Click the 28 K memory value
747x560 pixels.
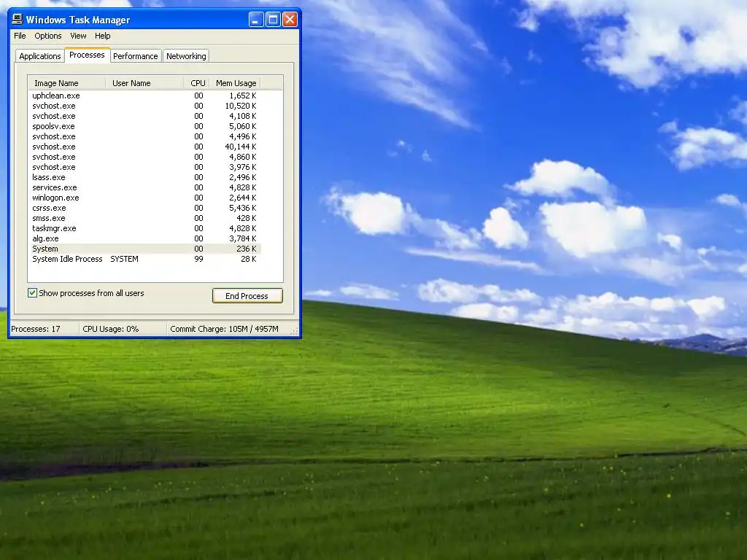pos(248,259)
